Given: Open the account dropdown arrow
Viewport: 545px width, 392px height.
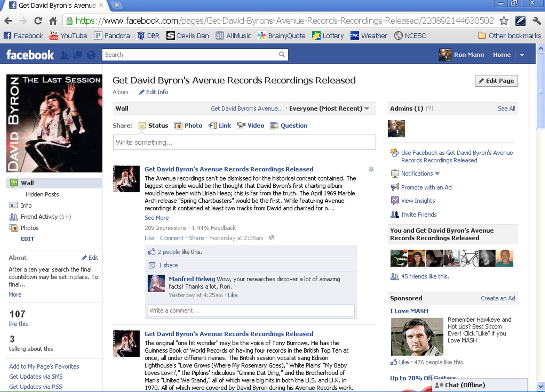Looking at the screenshot, I should pyautogui.click(x=522, y=55).
